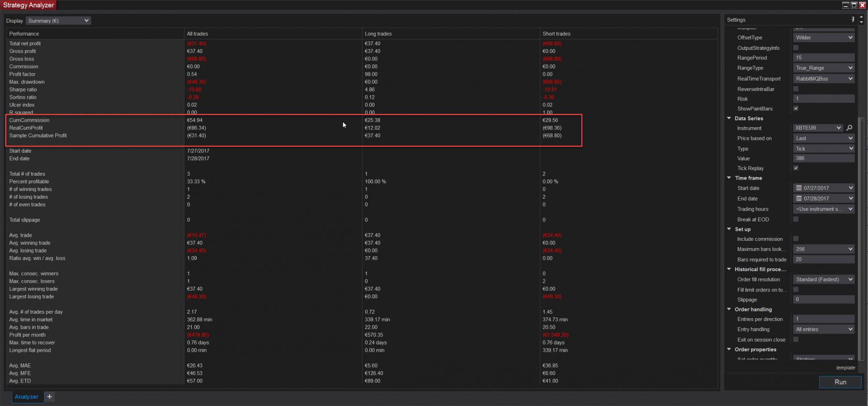Select the Profit per month row label

[27, 335]
